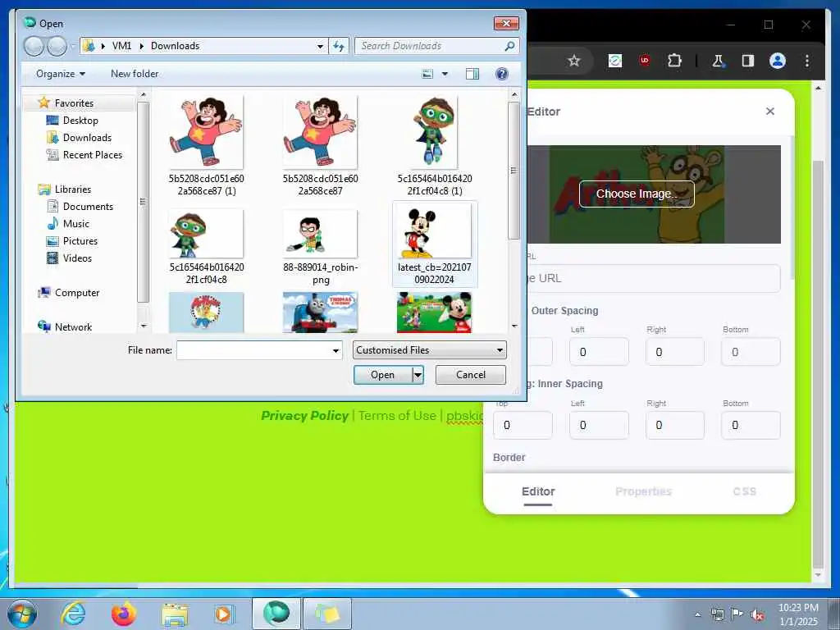This screenshot has height=630, width=840.
Task: Launch Firefox from taskbar
Action: click(x=124, y=614)
